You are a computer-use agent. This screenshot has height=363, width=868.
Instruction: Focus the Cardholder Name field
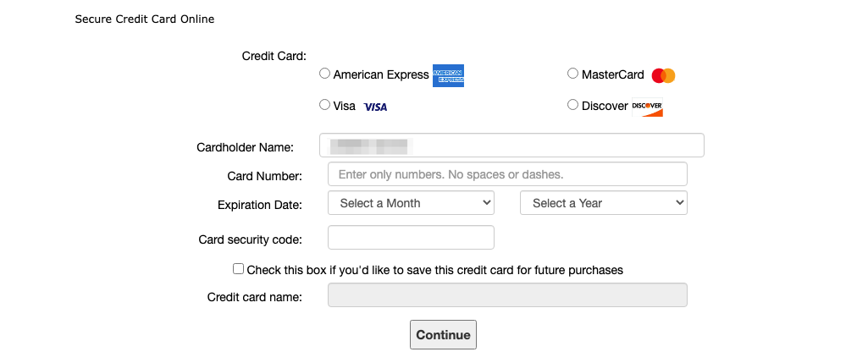(511, 146)
